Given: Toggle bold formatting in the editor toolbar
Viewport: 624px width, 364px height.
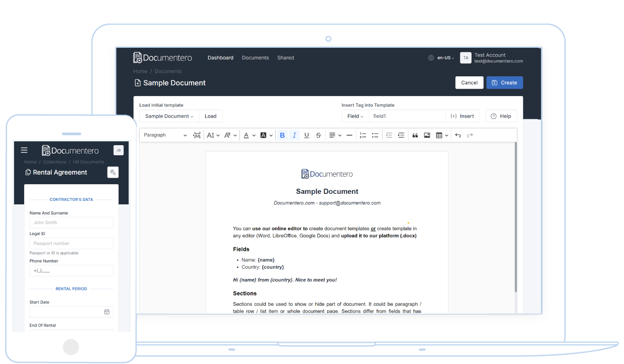Looking at the screenshot, I should tap(282, 136).
